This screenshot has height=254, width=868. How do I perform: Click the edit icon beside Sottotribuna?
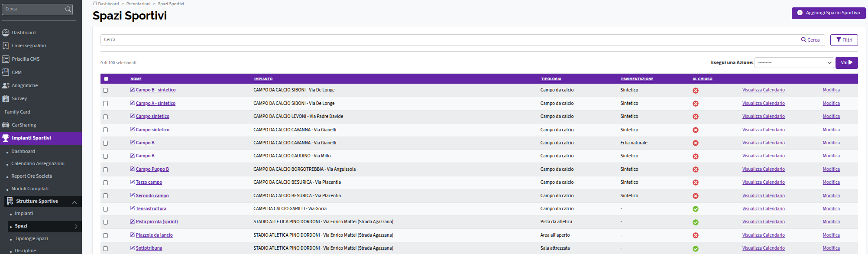pos(133,248)
